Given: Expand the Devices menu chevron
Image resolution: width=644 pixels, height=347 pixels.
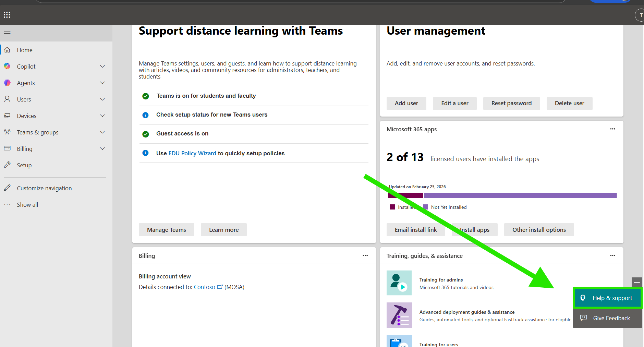Looking at the screenshot, I should [102, 116].
